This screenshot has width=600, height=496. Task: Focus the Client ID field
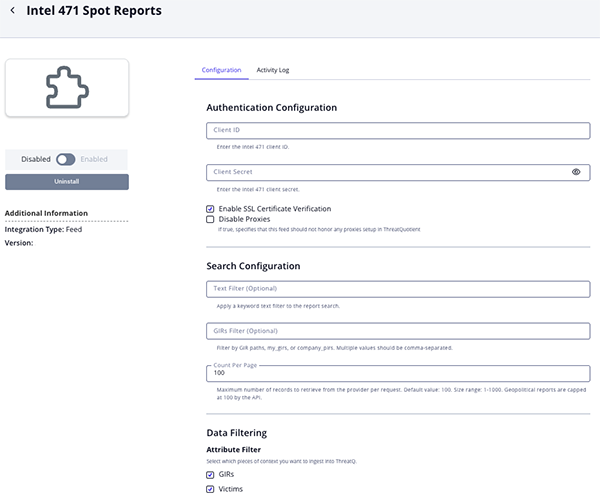pos(398,131)
